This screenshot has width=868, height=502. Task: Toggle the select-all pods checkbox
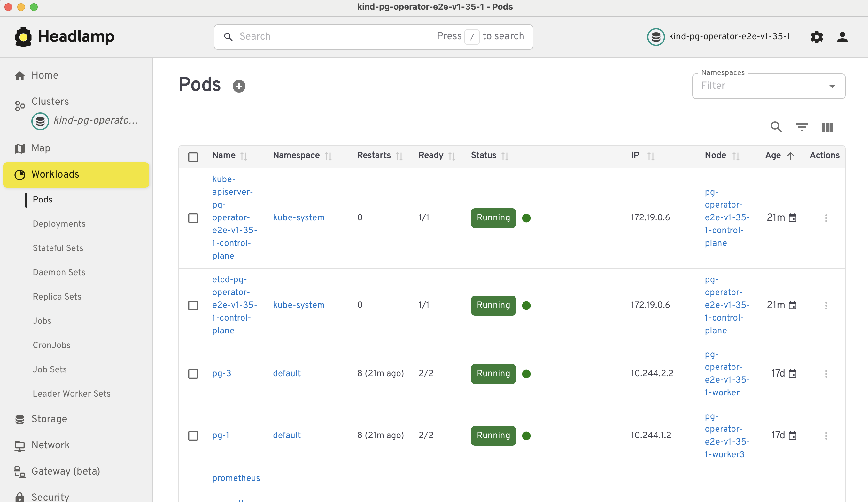click(x=193, y=157)
